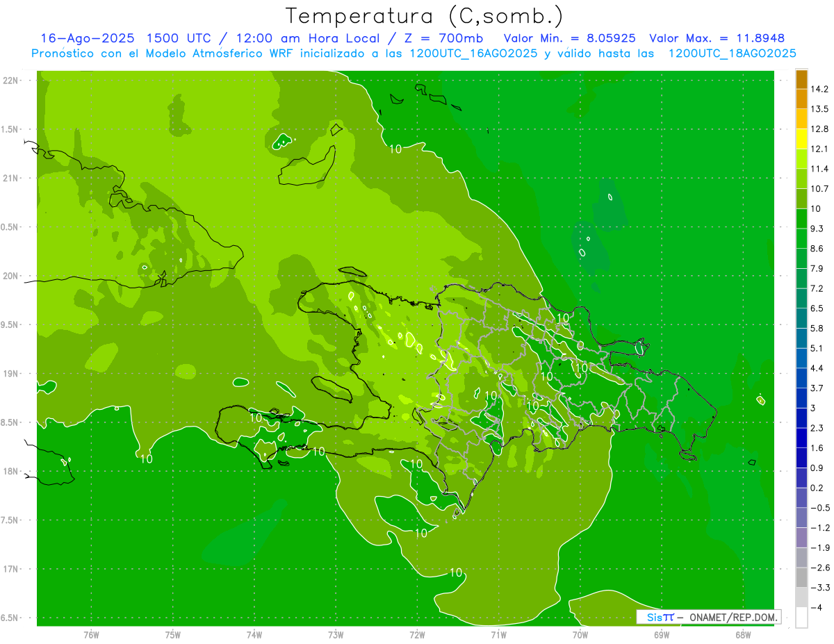The width and height of the screenshot is (834, 644).
Task: Click the 17N latitude label
Action: (x=12, y=569)
